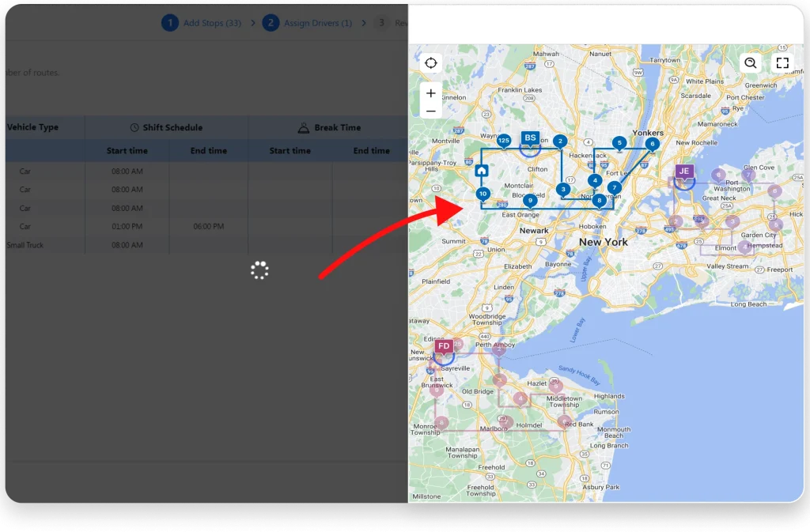Select the FD driver marker on map

(x=444, y=346)
